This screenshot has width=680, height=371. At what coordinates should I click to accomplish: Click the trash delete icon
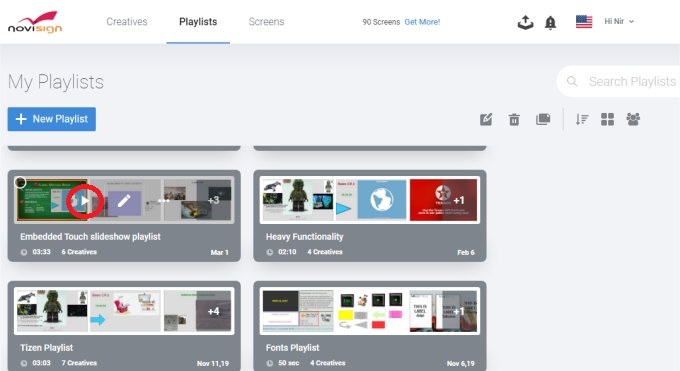(514, 119)
